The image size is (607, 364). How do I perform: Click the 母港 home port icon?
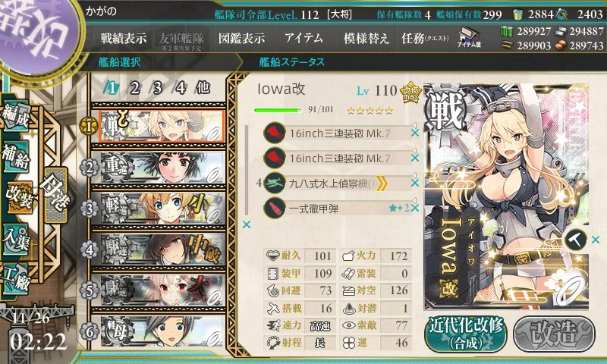(55, 195)
